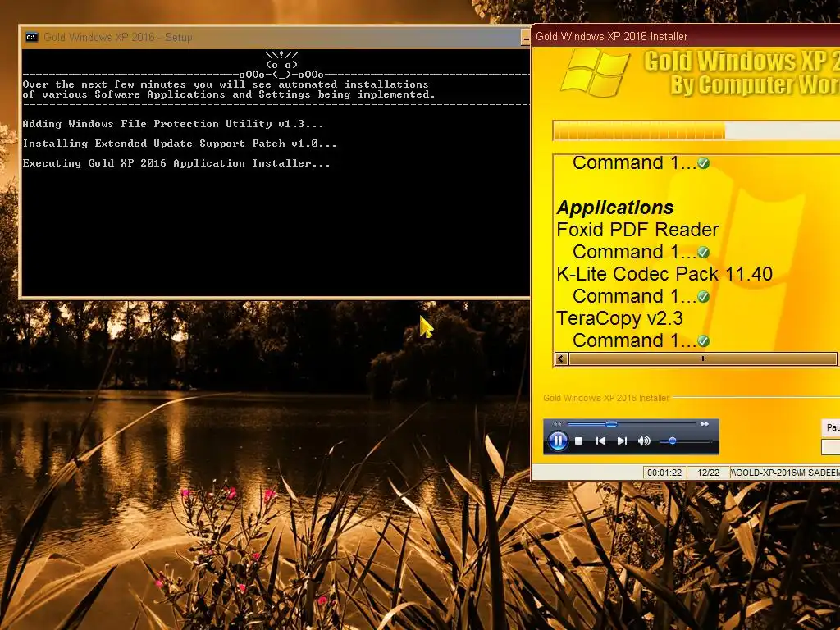Click the Pause button in installer

pos(831,427)
